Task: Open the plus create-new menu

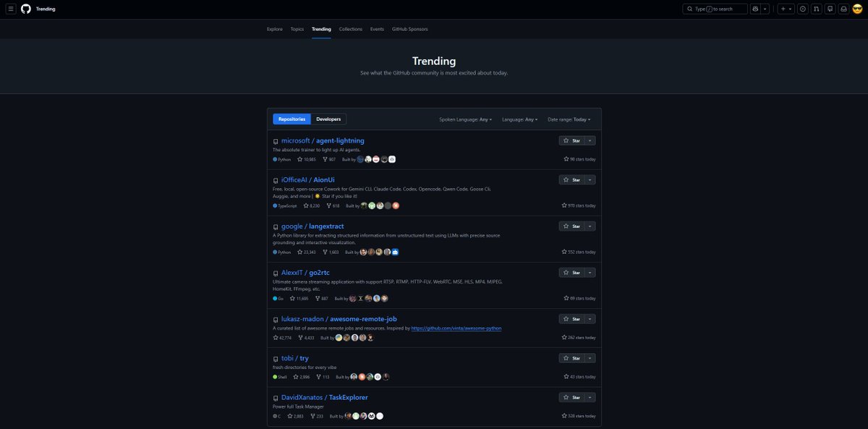Action: pos(786,9)
